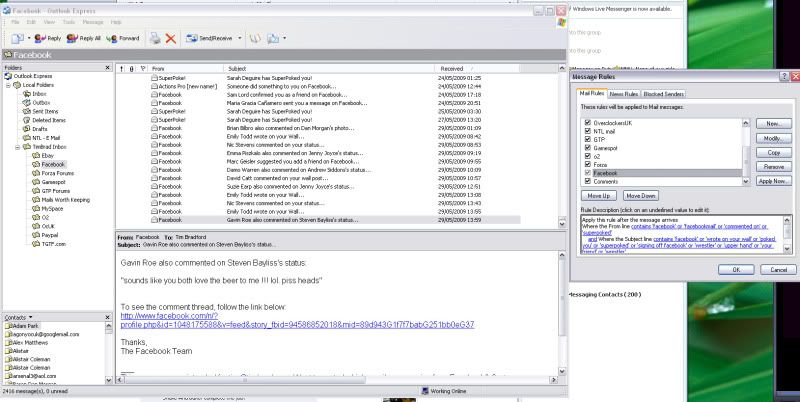This screenshot has height=402, width=800.
Task: Click the Modify... button in Message Rules
Action: 773,138
